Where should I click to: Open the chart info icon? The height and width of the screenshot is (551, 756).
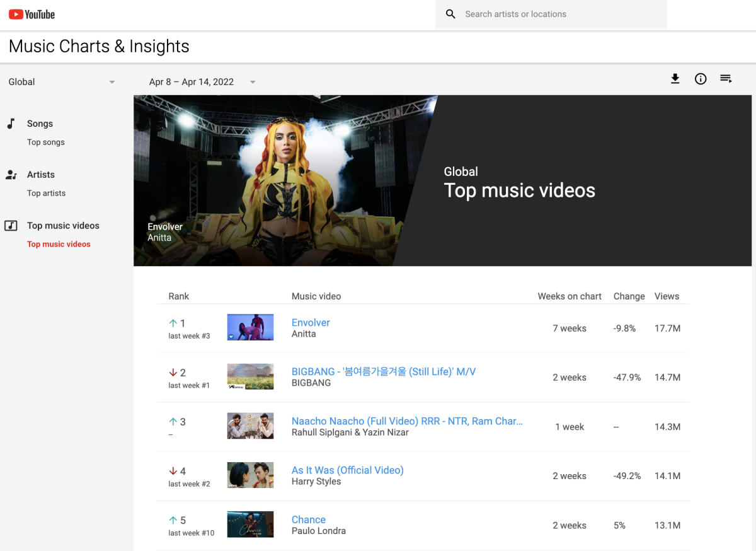coord(701,79)
